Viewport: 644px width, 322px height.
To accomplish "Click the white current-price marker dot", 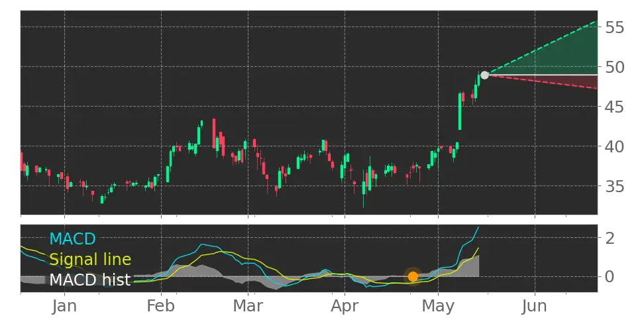I will (x=484, y=75).
